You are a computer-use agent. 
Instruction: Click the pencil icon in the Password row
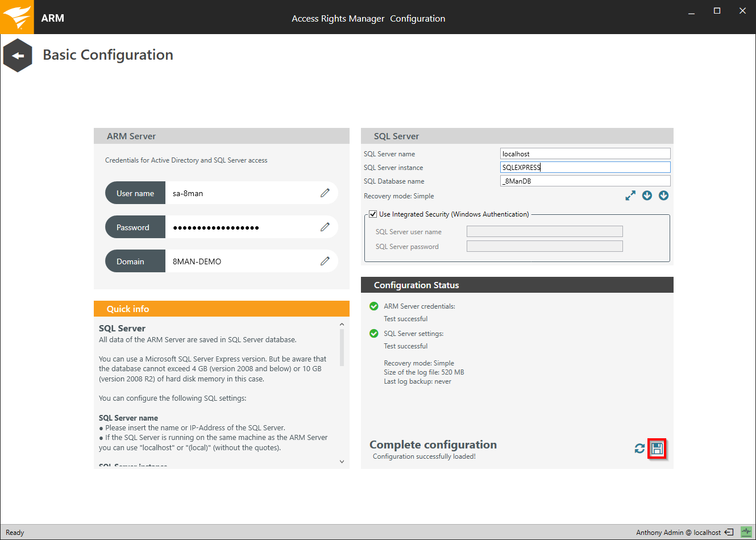point(325,227)
